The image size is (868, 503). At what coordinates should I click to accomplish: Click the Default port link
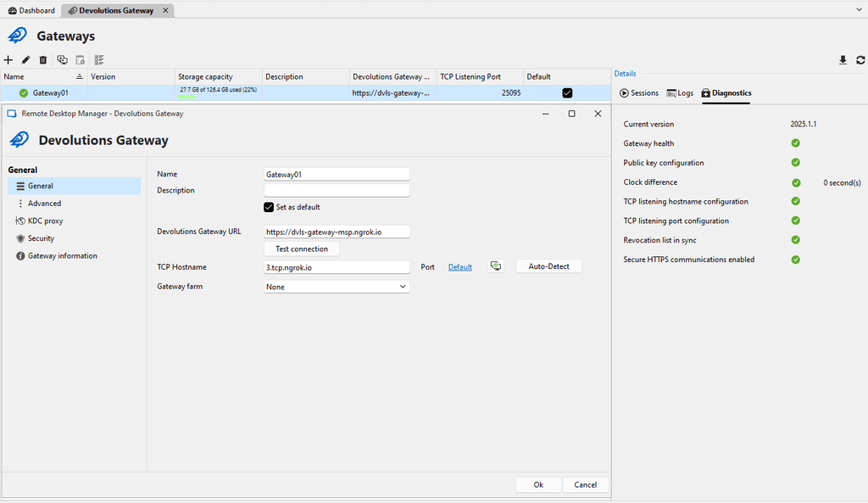coord(460,267)
